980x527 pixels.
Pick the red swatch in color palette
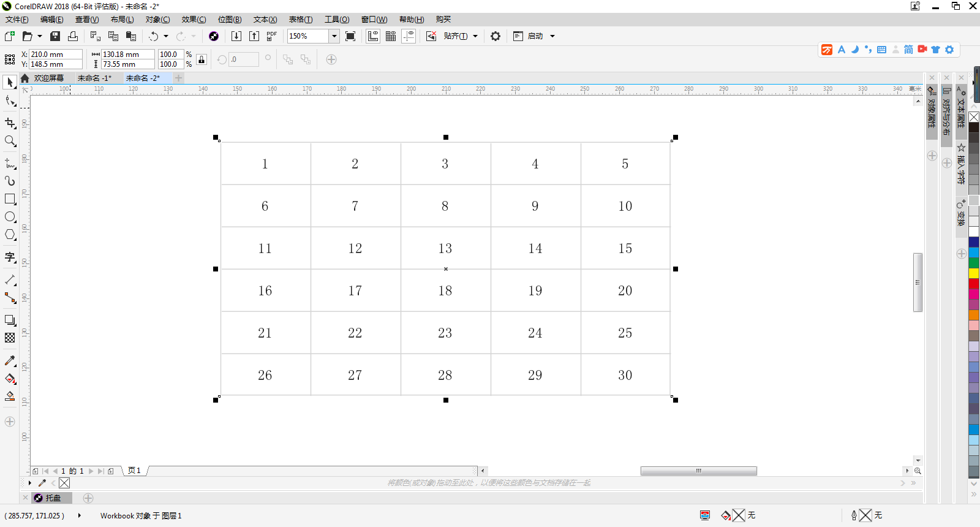pos(974,283)
